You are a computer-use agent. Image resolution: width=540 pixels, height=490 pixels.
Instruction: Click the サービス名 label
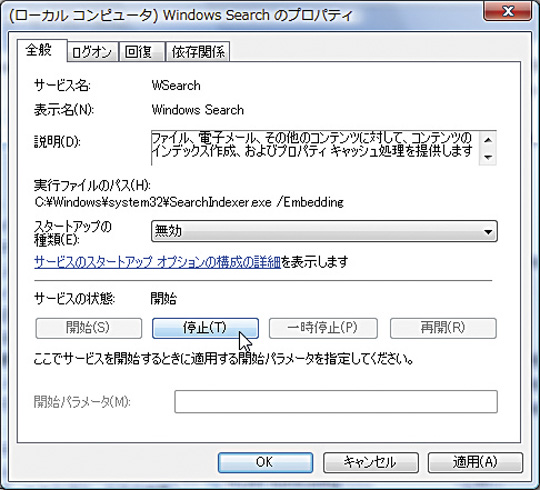[x=62, y=85]
